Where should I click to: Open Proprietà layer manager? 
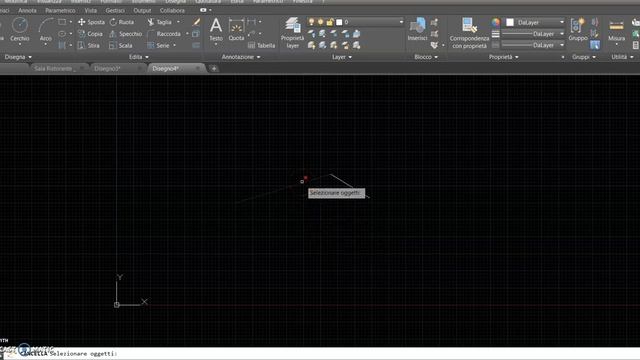[x=292, y=33]
